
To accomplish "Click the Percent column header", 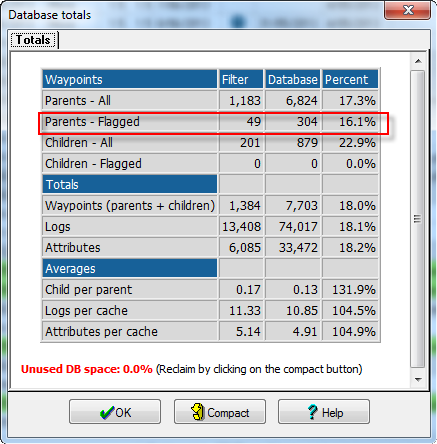I will 350,79.
